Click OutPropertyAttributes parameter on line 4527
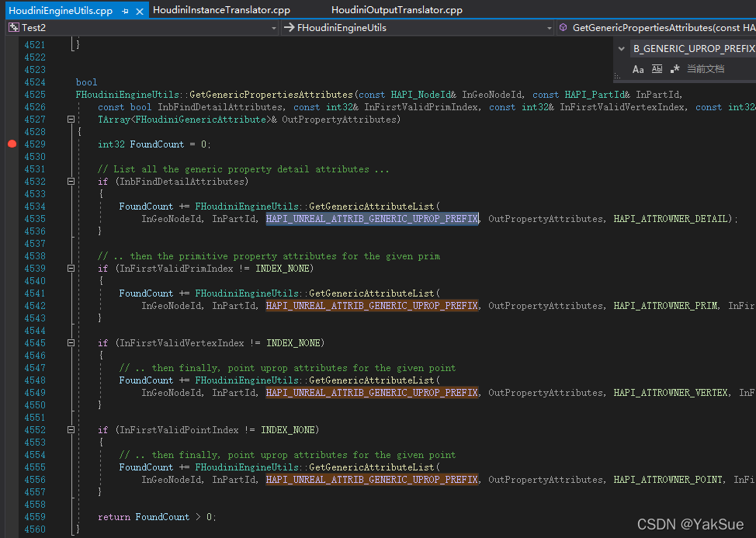This screenshot has width=756, height=538. click(339, 119)
